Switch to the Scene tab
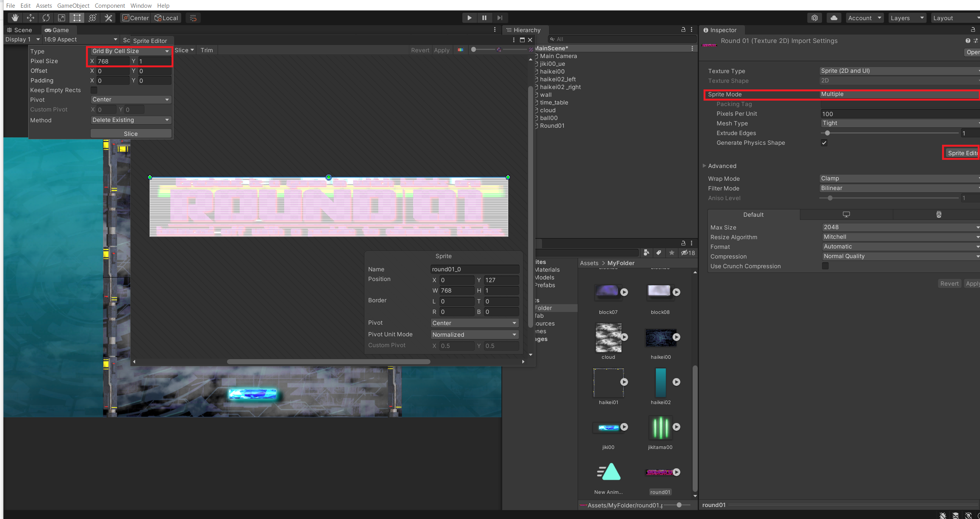 [20, 30]
